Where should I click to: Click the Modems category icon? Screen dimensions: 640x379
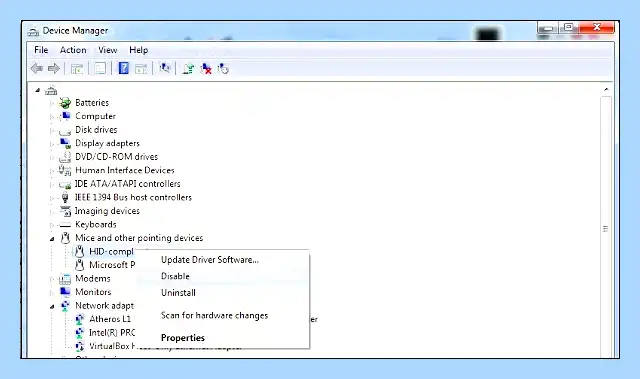click(65, 279)
